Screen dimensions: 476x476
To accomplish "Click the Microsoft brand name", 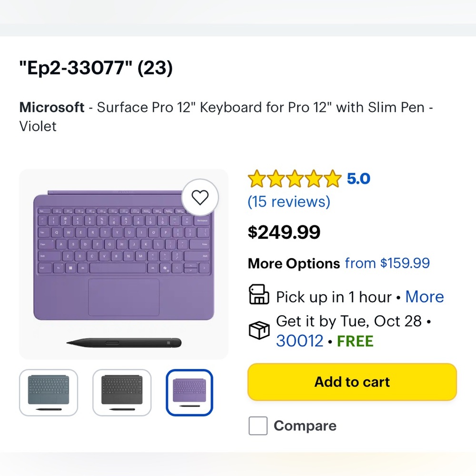I will pos(52,107).
